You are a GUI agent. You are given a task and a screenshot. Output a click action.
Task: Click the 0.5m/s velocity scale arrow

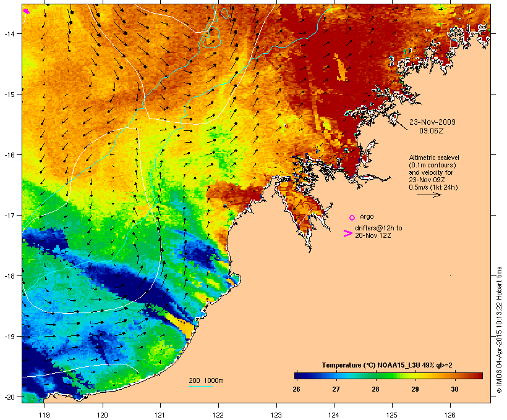(428, 195)
